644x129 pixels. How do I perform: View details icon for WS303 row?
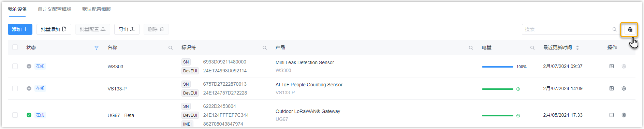tap(612, 66)
